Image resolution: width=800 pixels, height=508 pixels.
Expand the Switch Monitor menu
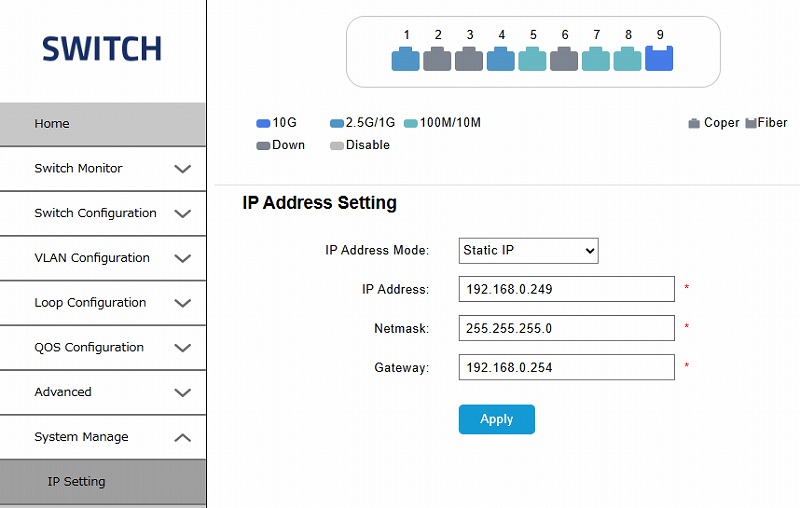(103, 169)
